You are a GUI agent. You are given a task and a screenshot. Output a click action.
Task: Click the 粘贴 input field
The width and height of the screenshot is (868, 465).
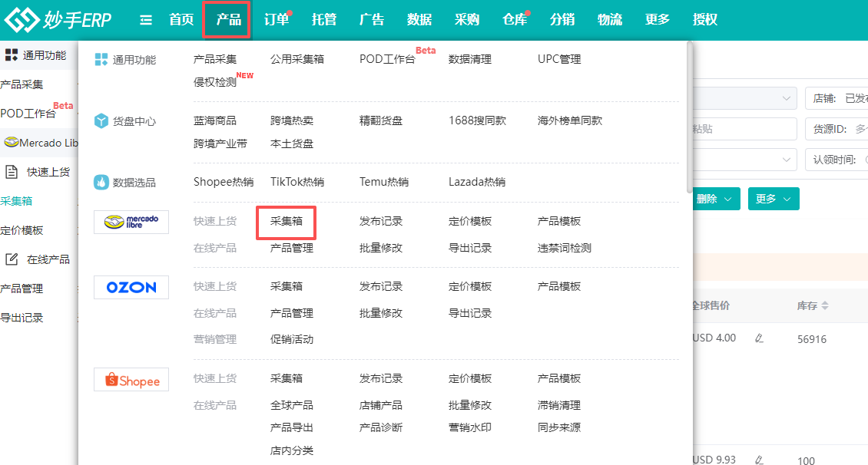click(x=744, y=129)
